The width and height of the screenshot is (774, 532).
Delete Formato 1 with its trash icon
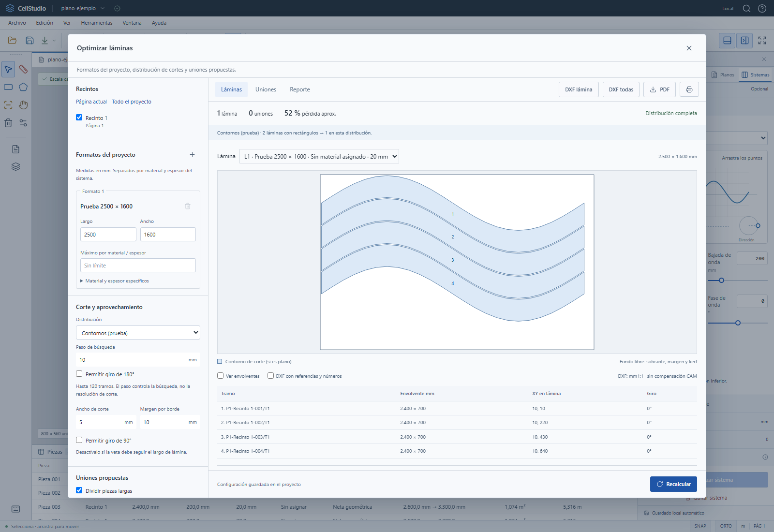(x=188, y=206)
